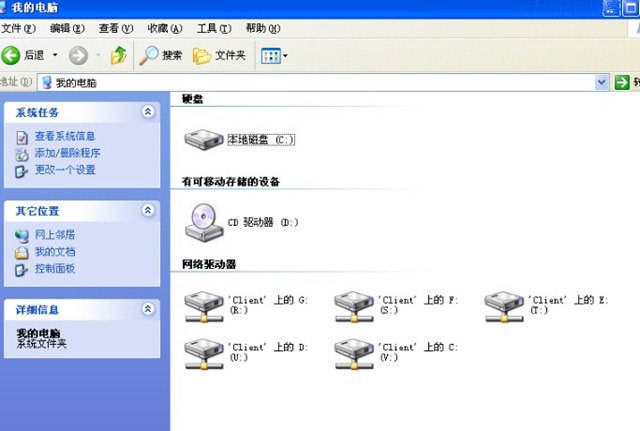Open the 查看(V) menu

pos(116,28)
